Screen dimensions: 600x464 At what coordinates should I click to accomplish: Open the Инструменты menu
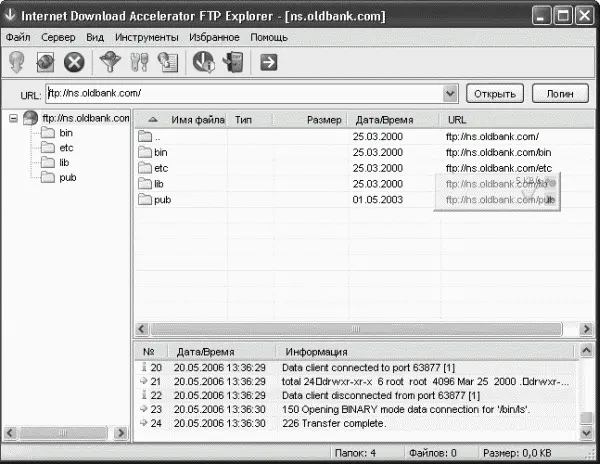click(x=147, y=37)
